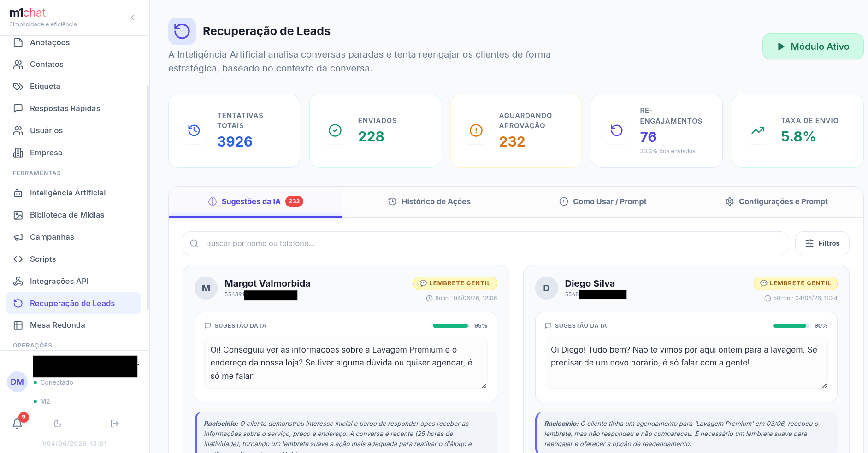Select Recuperação de Leads in the sidebar
Image resolution: width=868 pixels, height=453 pixels.
click(74, 303)
